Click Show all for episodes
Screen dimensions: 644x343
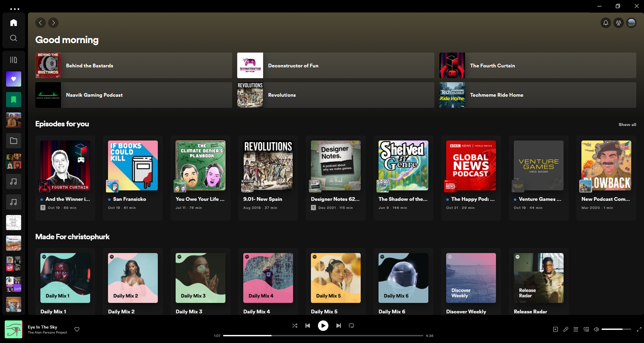click(627, 125)
